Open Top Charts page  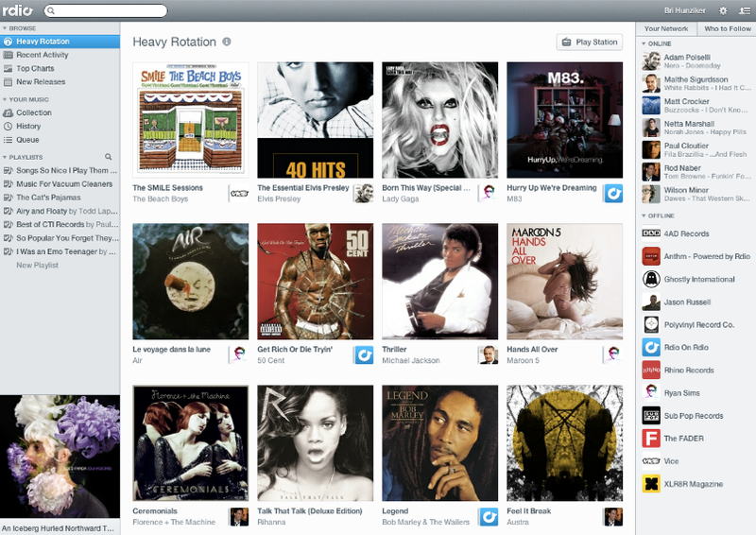point(60,68)
